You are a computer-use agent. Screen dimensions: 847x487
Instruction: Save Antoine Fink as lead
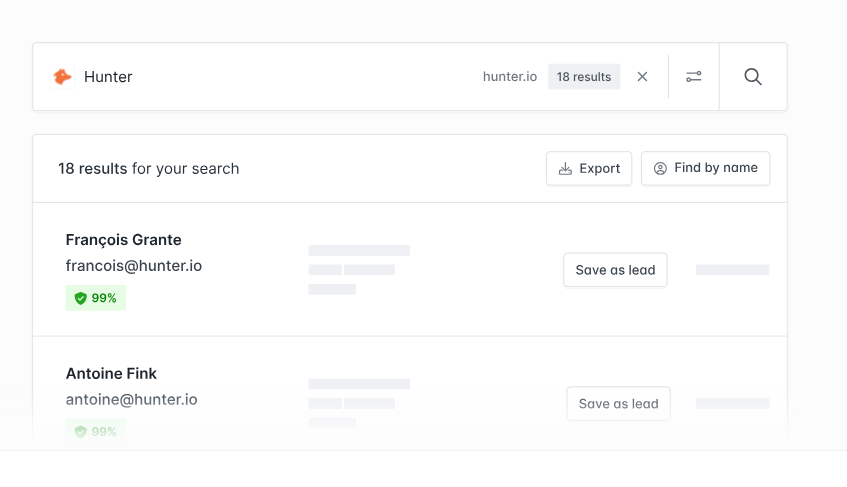[619, 404]
